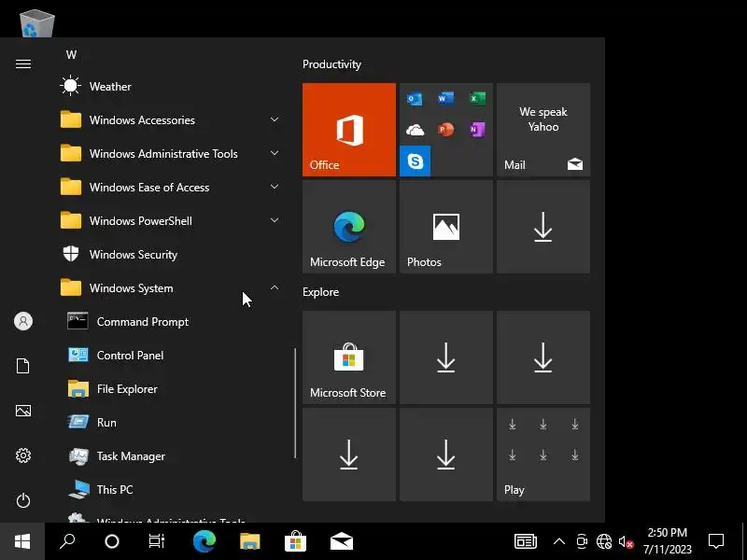Show hidden icons in the system tray
The width and height of the screenshot is (747, 560).
click(558, 541)
